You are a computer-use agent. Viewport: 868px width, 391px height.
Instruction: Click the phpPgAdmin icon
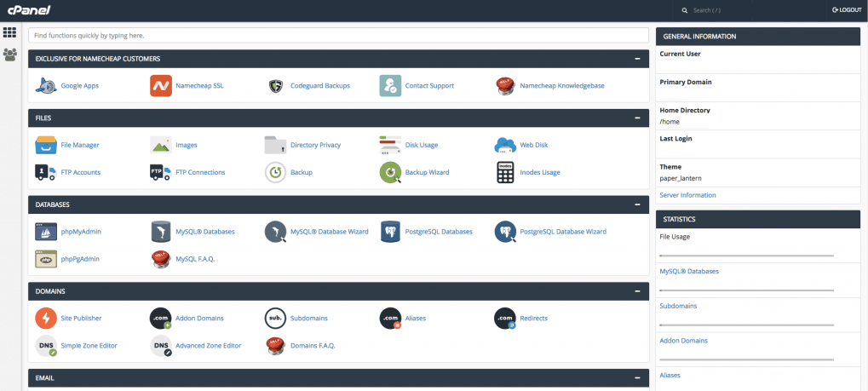46,259
